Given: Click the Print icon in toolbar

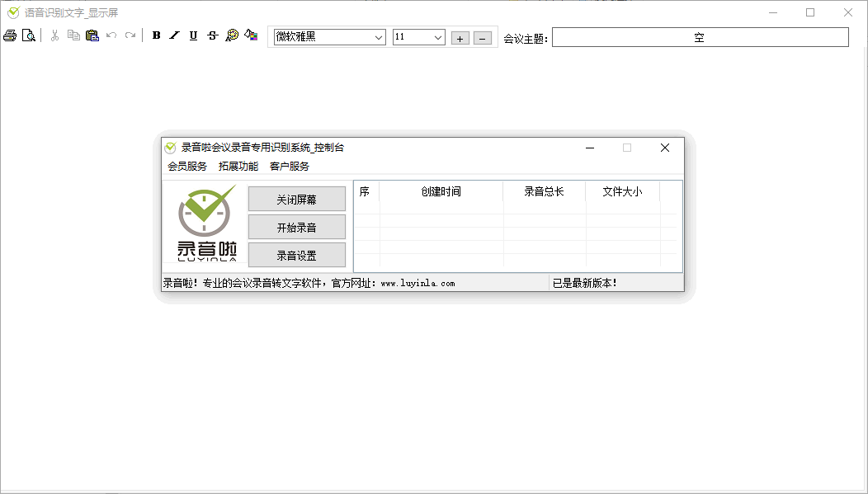Looking at the screenshot, I should tap(10, 36).
